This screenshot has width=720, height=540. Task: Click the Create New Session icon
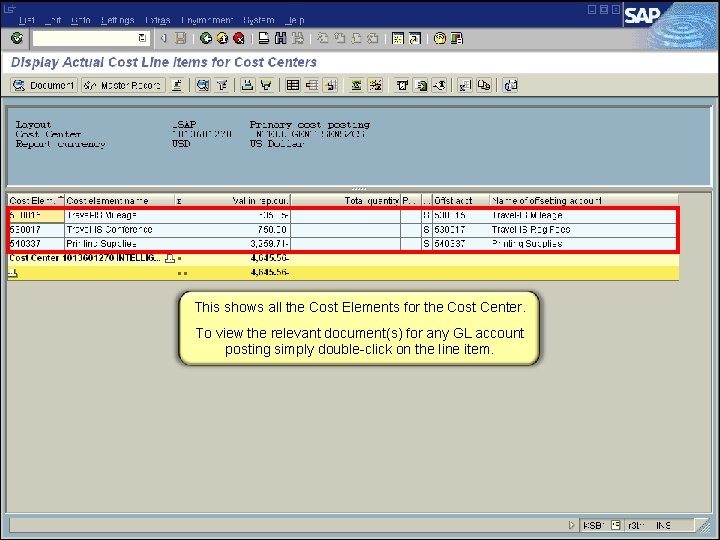coord(398,38)
